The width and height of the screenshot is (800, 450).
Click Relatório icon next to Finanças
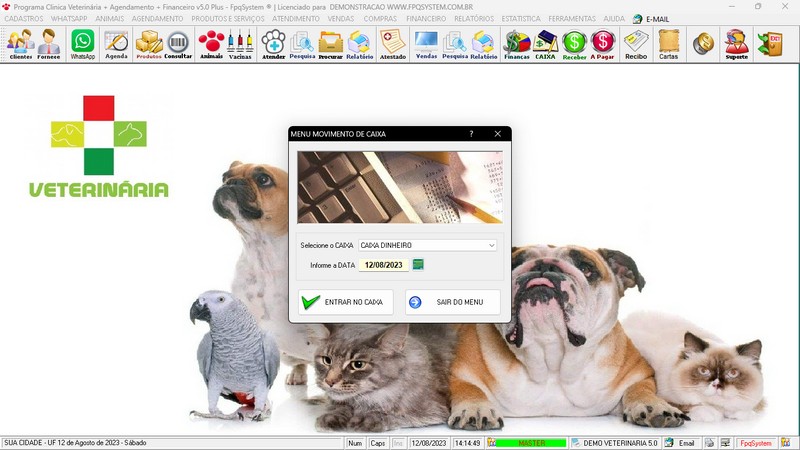pyautogui.click(x=484, y=44)
